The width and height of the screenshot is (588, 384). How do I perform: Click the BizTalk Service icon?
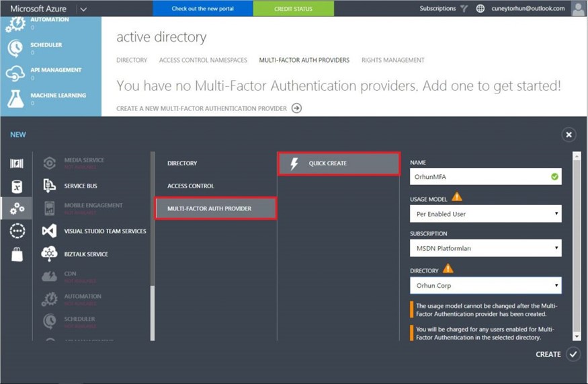click(x=49, y=254)
